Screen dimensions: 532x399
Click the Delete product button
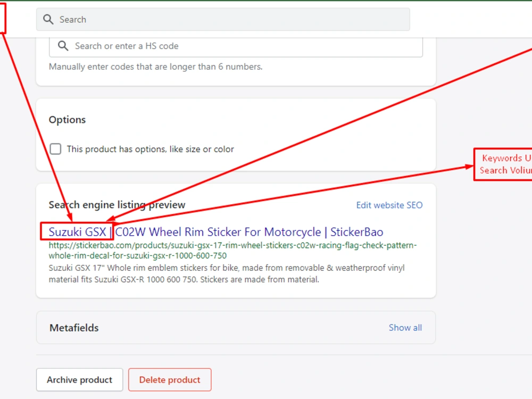pos(170,380)
